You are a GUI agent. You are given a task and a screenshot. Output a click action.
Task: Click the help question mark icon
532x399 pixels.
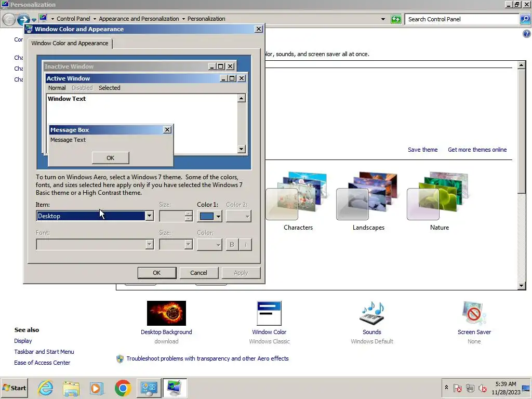pyautogui.click(x=527, y=34)
